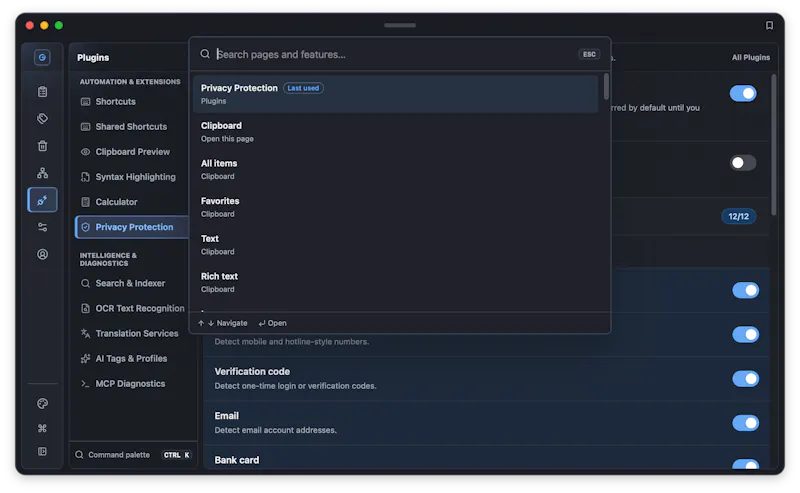
Task: Click the command palette results scrollbar
Action: (606, 86)
